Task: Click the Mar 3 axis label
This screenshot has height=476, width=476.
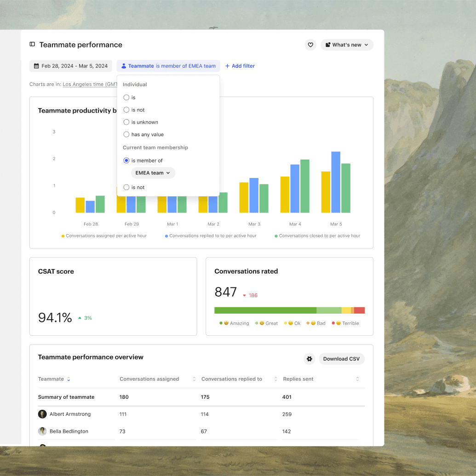Action: click(x=254, y=224)
